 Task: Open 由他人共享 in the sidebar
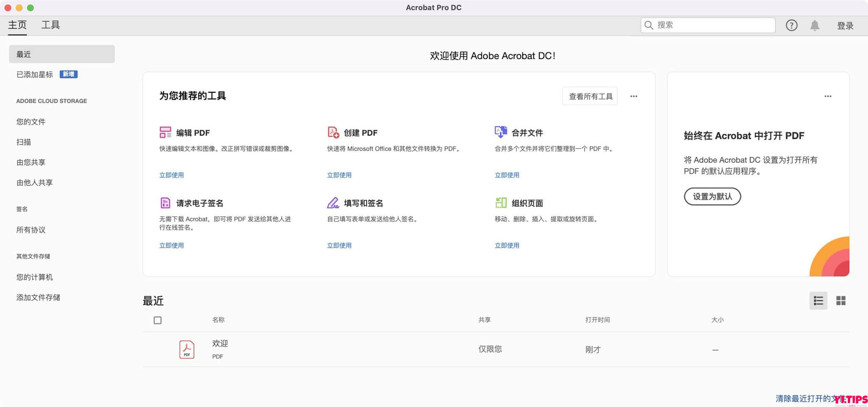pos(34,183)
